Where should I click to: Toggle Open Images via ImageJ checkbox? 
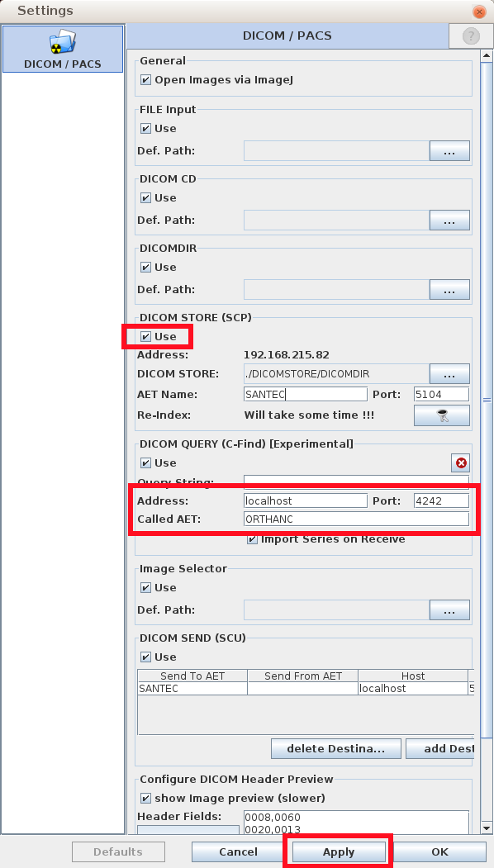[x=145, y=80]
